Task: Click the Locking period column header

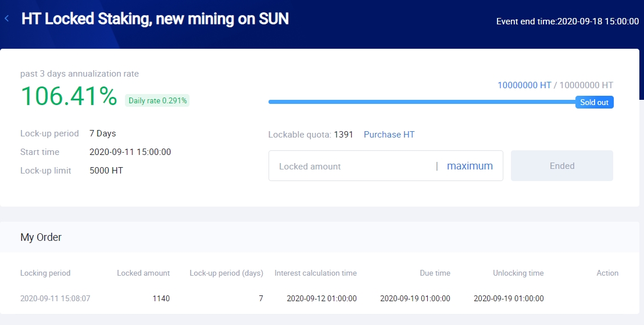Action: [45, 273]
